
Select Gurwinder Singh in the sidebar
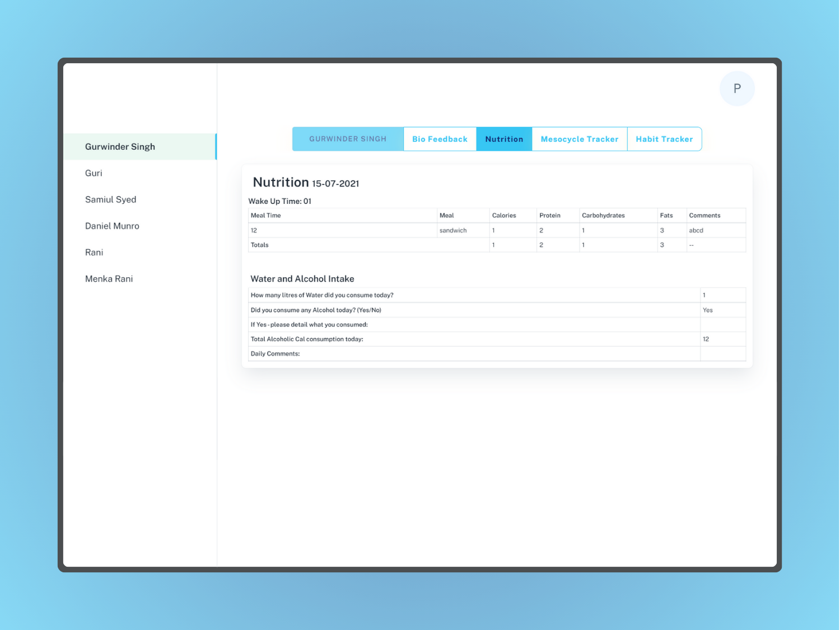[120, 147]
